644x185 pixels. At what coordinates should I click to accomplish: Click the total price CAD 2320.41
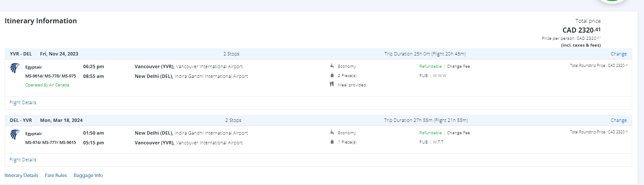(581, 30)
